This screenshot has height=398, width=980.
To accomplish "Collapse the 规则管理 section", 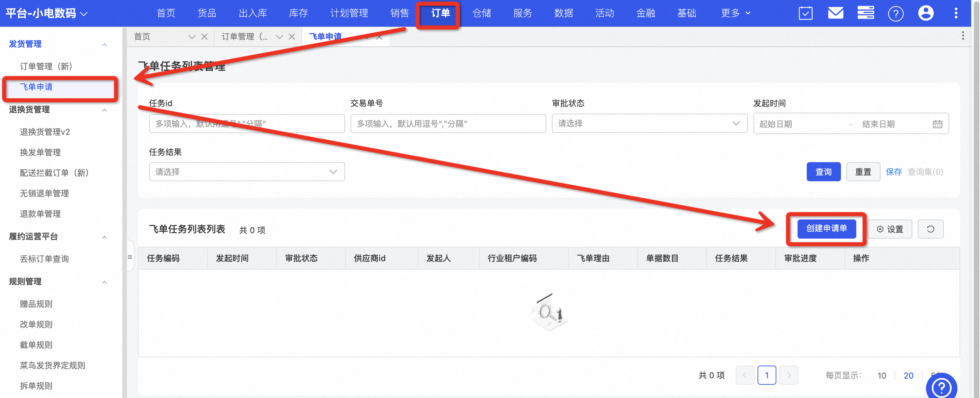I will click(x=104, y=282).
